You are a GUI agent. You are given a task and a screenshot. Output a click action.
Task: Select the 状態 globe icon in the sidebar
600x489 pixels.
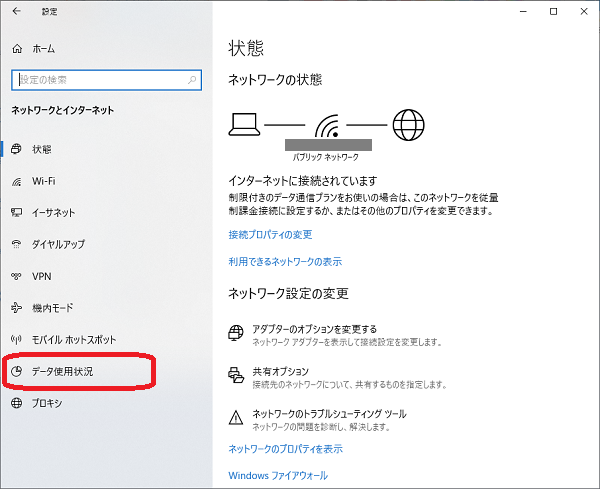[16, 149]
